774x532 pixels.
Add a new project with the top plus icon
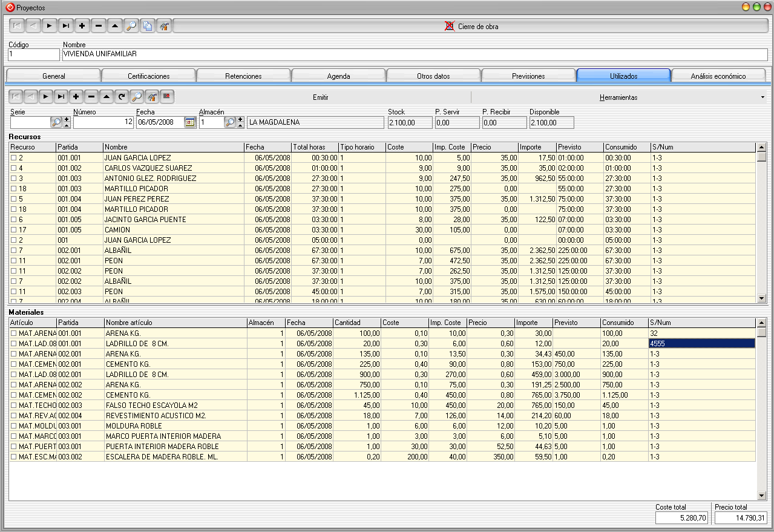[x=82, y=26]
